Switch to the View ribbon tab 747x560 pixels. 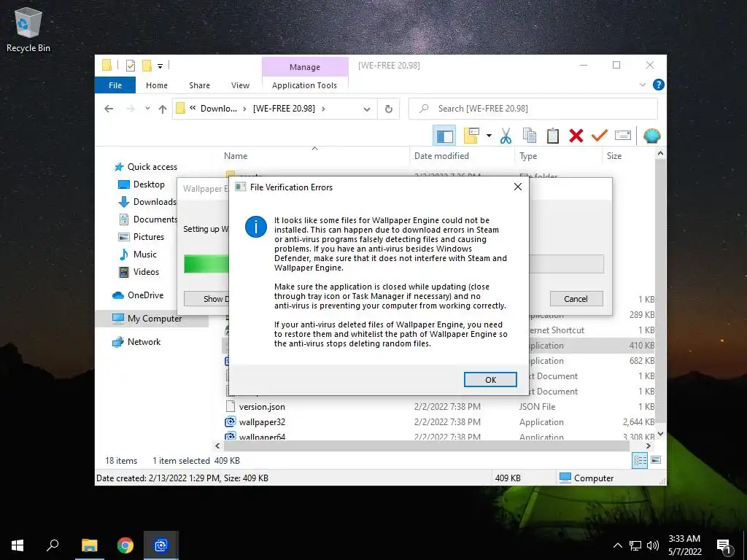tap(240, 85)
